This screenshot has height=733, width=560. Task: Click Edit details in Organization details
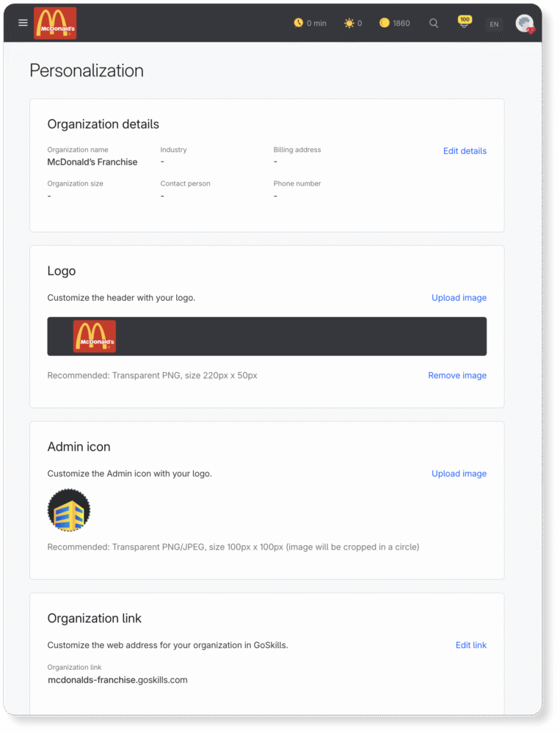coord(465,151)
